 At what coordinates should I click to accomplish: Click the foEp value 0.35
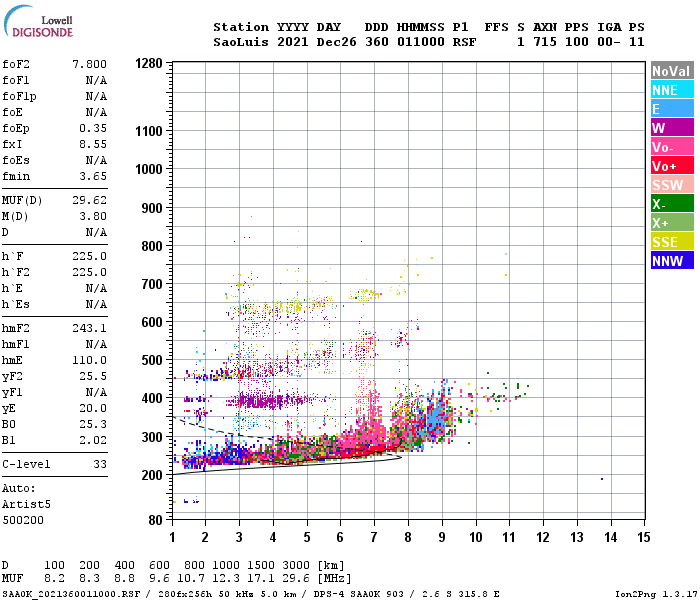93,129
